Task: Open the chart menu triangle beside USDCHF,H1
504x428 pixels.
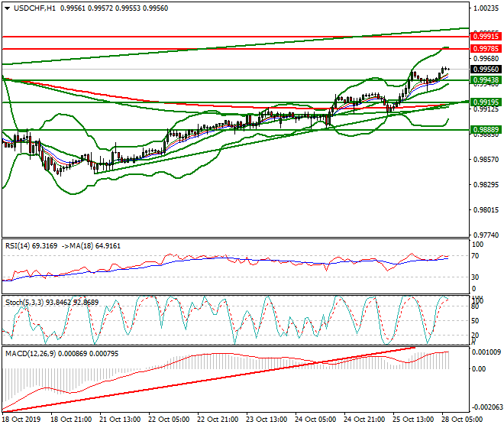Action: 7,8
